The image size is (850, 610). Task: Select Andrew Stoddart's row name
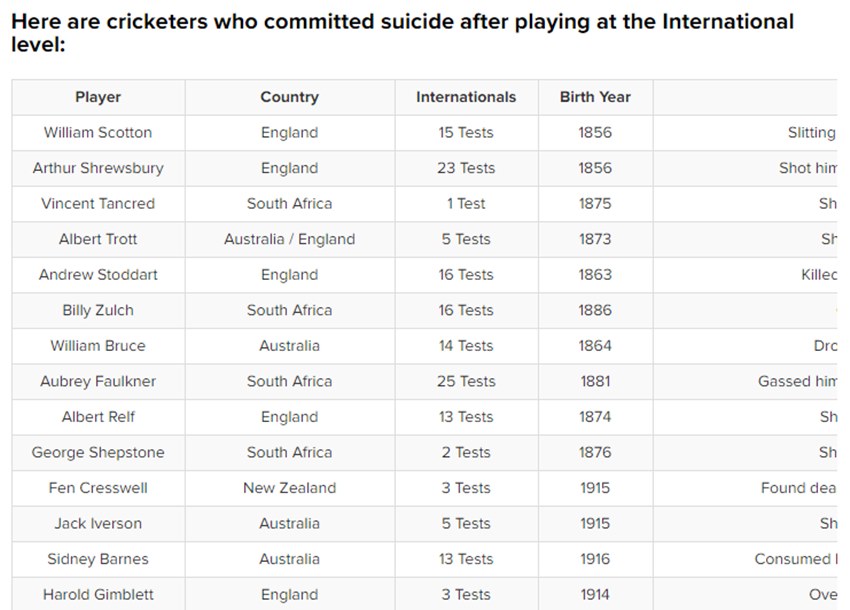pos(98,275)
